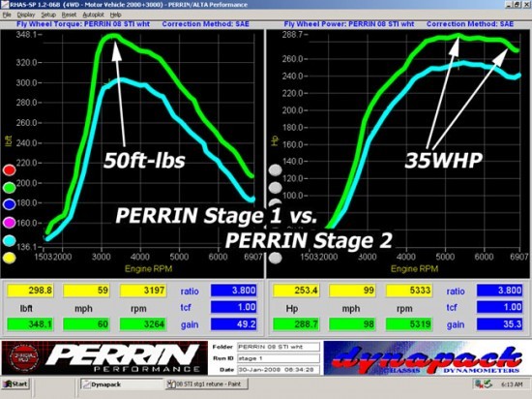The width and height of the screenshot is (532, 399).
Task: Click the torque gain 49.2 field
Action: [234, 324]
